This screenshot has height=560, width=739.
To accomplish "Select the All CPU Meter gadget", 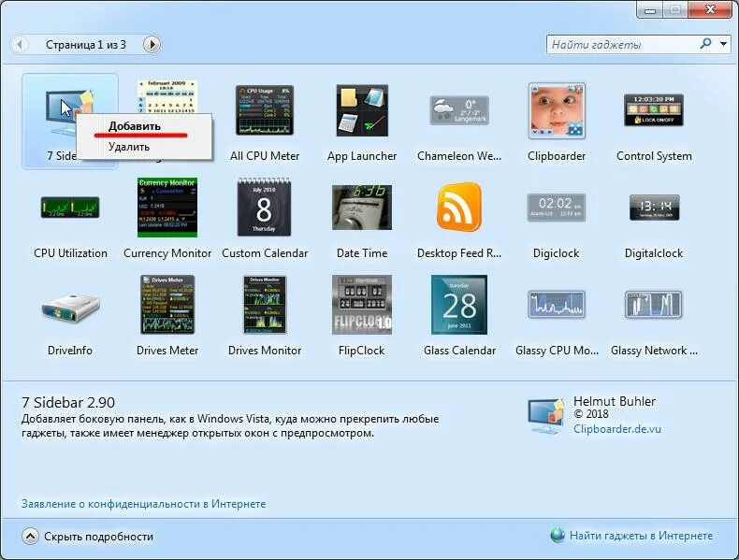I will 265,110.
